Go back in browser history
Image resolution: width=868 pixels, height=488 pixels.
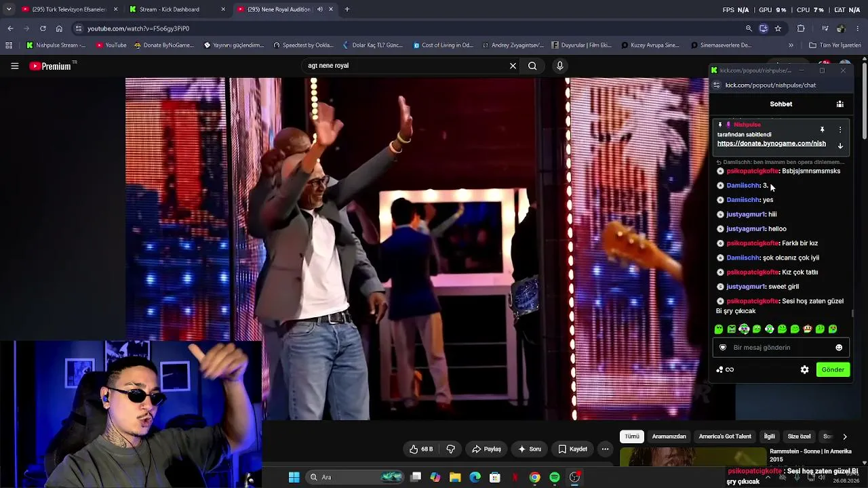tap(10, 28)
